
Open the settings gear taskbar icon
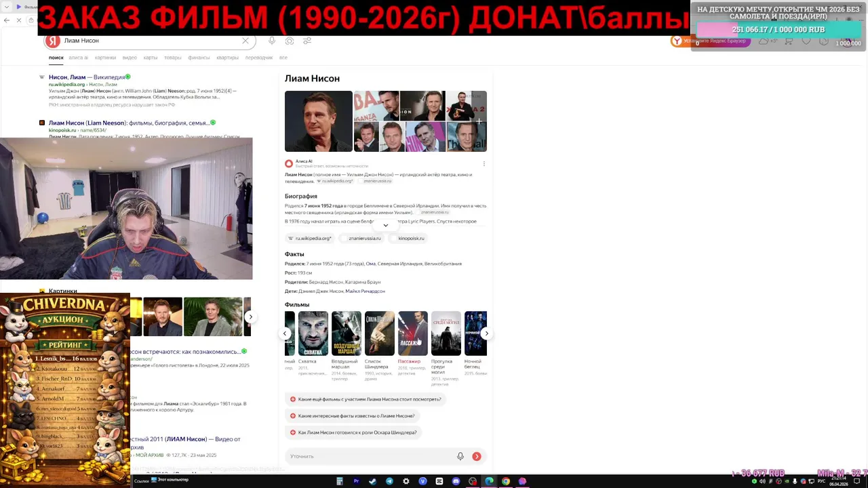pos(406,481)
